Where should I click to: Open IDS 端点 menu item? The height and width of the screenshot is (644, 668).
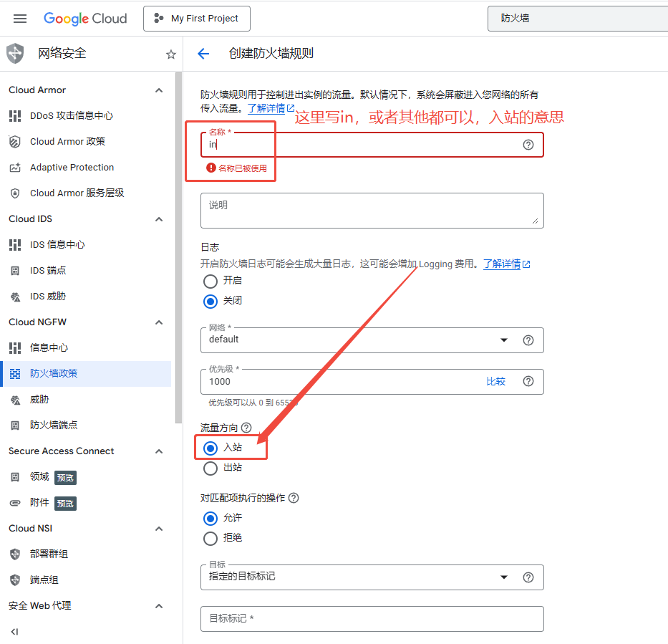point(87,271)
